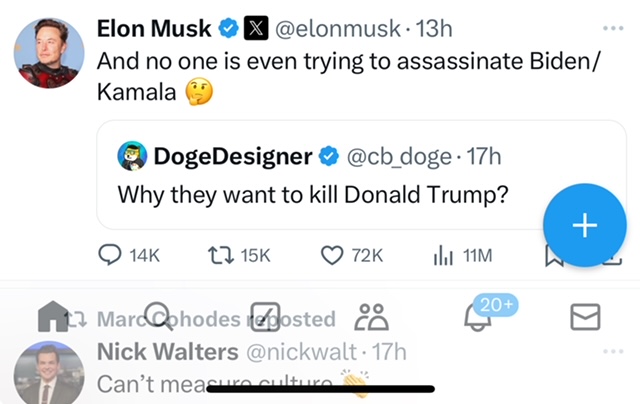Open the Home tab

click(52, 317)
